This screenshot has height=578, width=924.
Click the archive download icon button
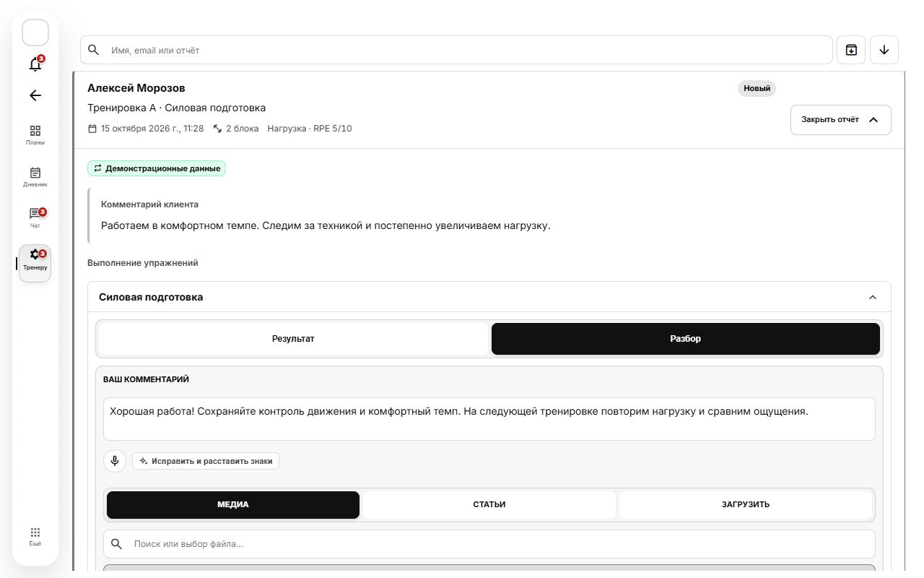[851, 50]
